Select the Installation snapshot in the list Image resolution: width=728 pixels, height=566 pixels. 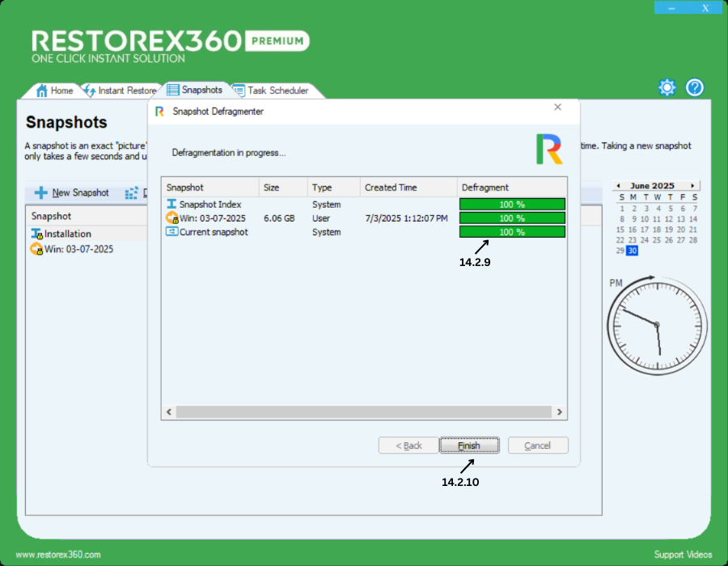(67, 234)
